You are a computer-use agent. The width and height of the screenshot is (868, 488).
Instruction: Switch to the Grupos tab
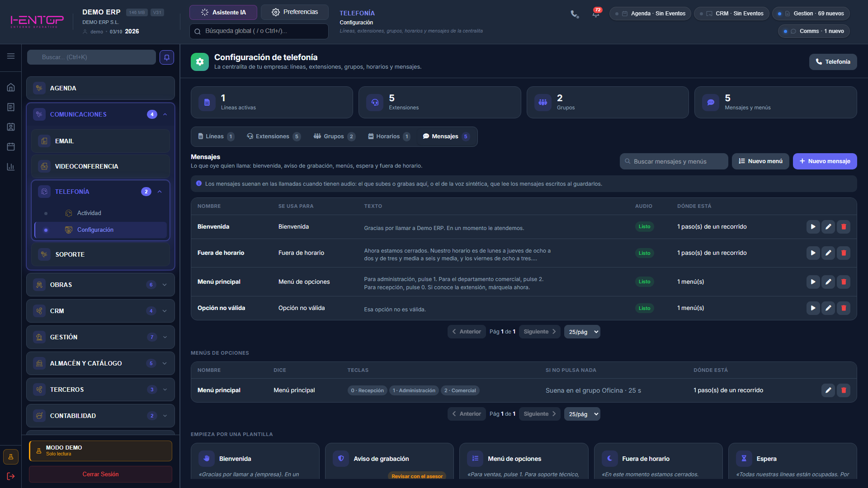point(334,136)
